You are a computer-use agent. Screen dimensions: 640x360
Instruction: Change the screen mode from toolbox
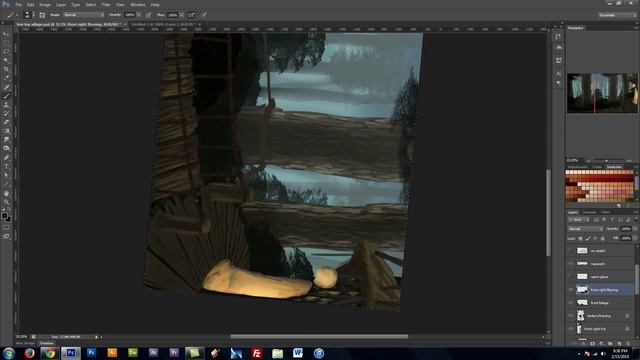[6, 236]
